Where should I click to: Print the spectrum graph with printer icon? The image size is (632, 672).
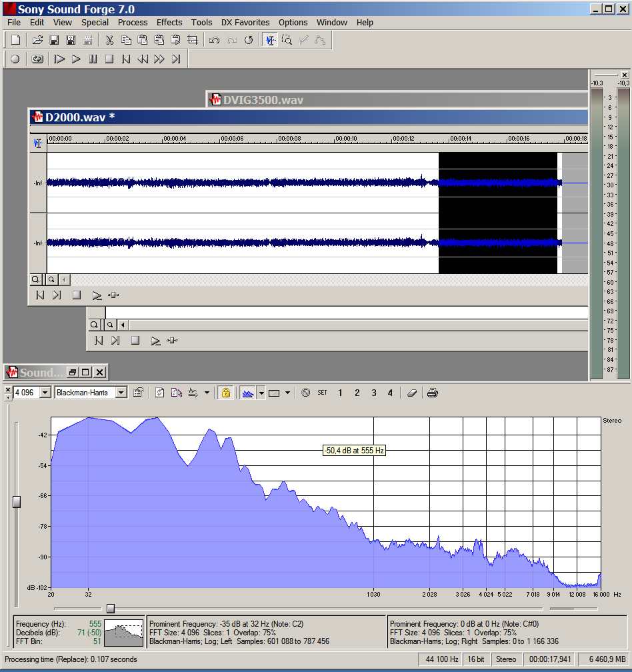[x=432, y=392]
